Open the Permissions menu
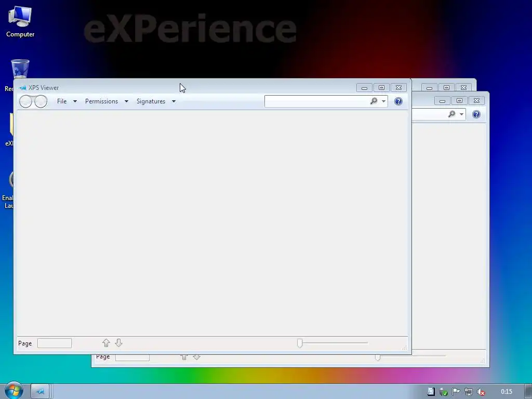The image size is (532, 399). tap(101, 101)
